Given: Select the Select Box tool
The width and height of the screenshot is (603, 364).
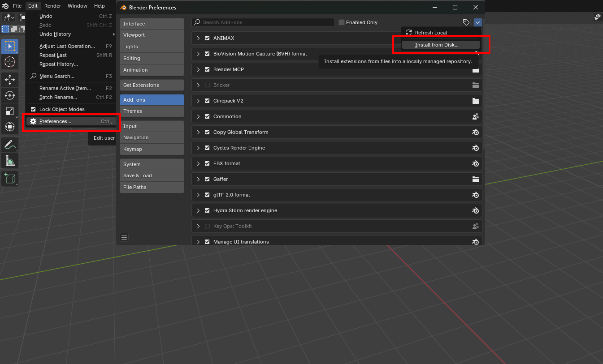Looking at the screenshot, I should pos(10,46).
